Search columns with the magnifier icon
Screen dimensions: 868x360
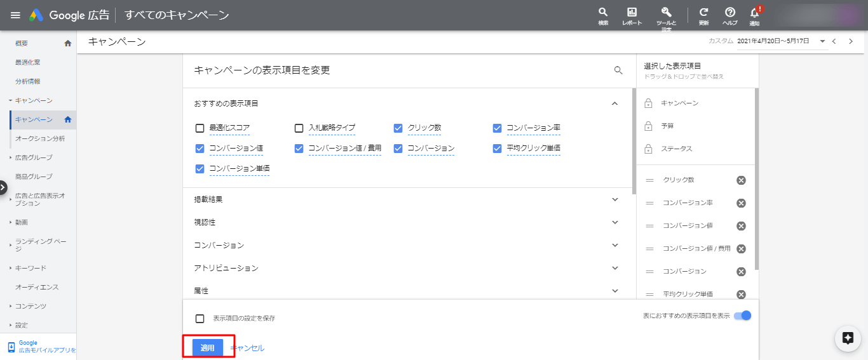tap(618, 70)
